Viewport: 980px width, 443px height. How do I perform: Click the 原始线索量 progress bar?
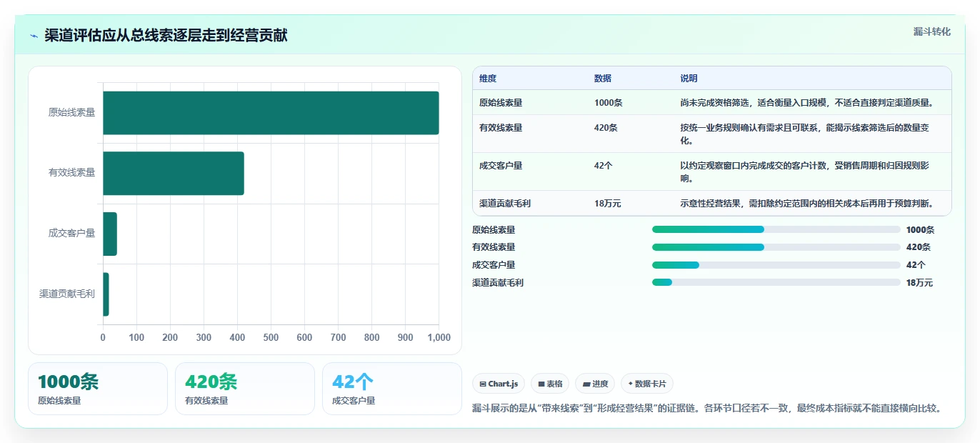[776, 229]
